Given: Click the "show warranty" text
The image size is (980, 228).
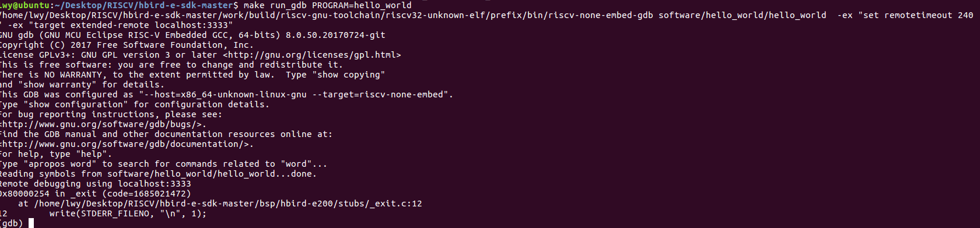Looking at the screenshot, I should (x=57, y=85).
